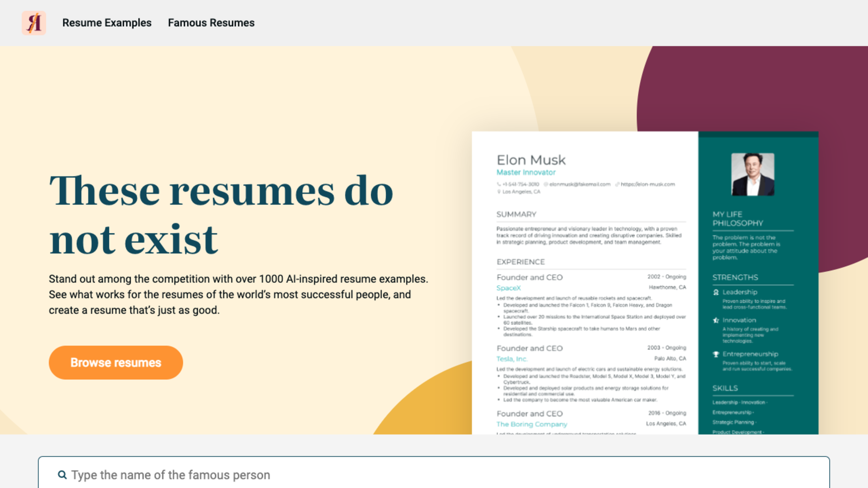Focus the famous person search field
The width and height of the screenshot is (868, 488).
pyautogui.click(x=434, y=474)
